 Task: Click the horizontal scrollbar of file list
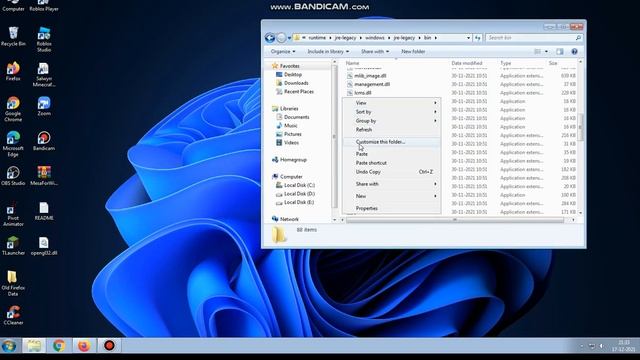[455, 220]
